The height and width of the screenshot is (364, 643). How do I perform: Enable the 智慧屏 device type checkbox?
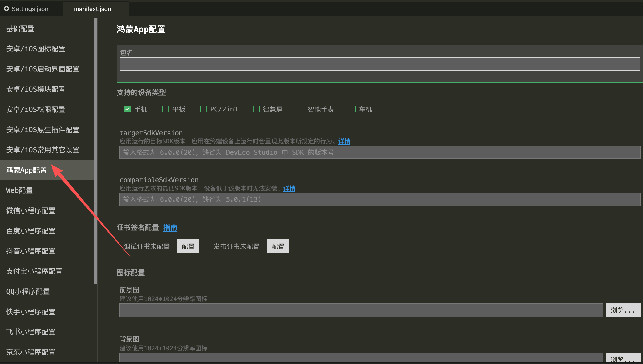[256, 109]
